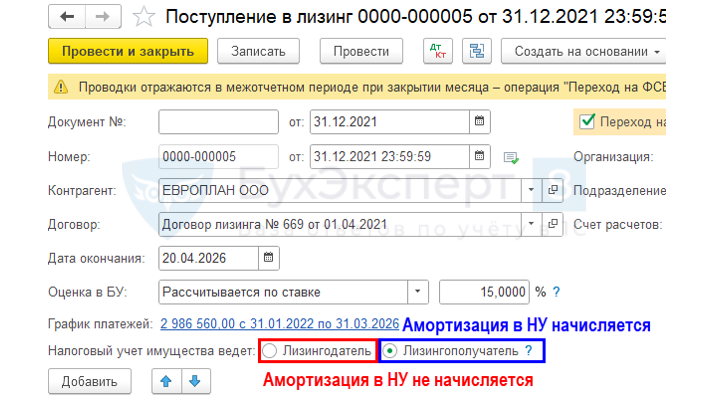709x399 pixels.
Task: Go forward with the right arrow button
Action: (x=103, y=17)
